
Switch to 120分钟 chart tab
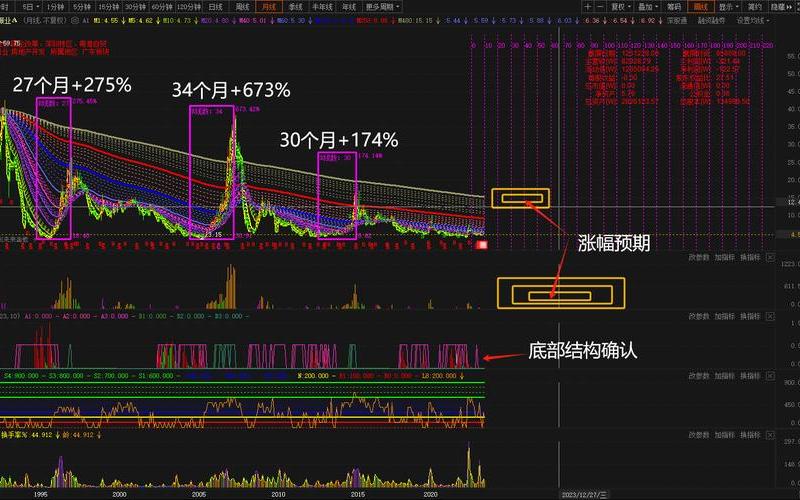pyautogui.click(x=189, y=7)
